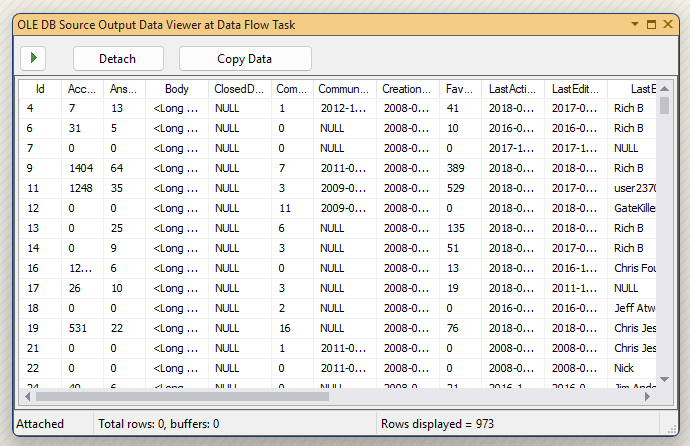Screen dimensions: 690x446
Task: Select the LastEdit... column header
Action: click(576, 89)
